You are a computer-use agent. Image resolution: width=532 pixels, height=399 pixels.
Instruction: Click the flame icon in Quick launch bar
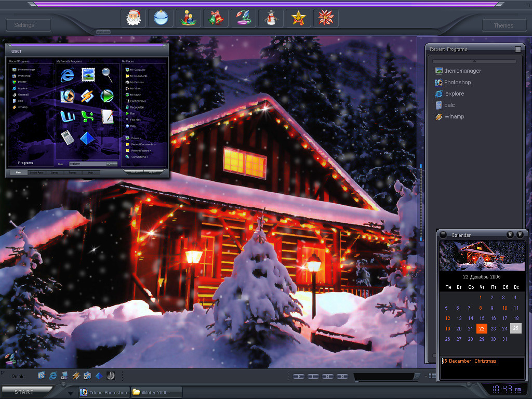111,375
